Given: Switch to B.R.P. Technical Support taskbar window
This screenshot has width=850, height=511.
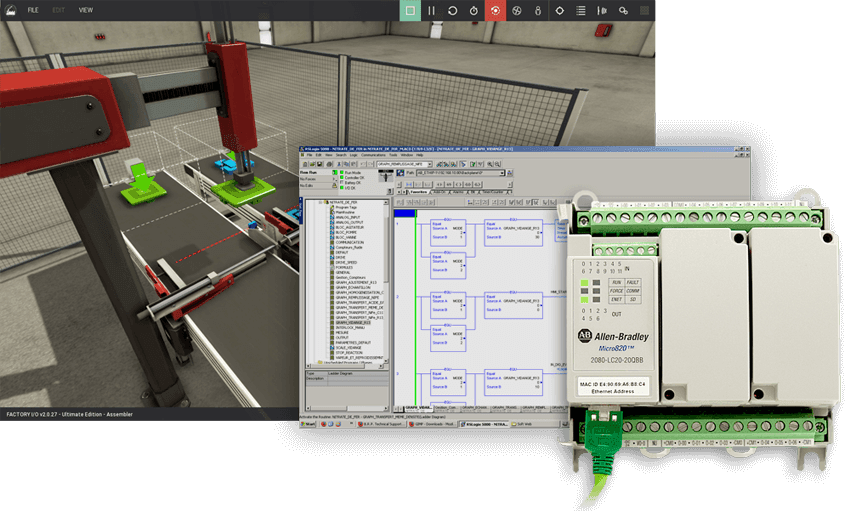Looking at the screenshot, I should point(381,424).
